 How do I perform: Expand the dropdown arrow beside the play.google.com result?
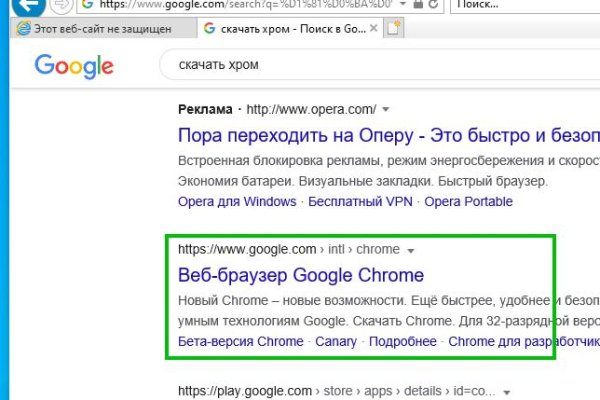pos(507,391)
